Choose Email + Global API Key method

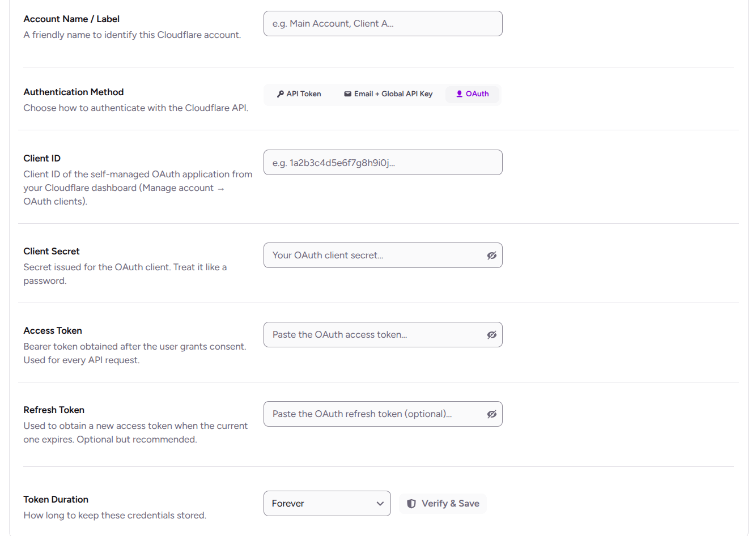tap(388, 94)
